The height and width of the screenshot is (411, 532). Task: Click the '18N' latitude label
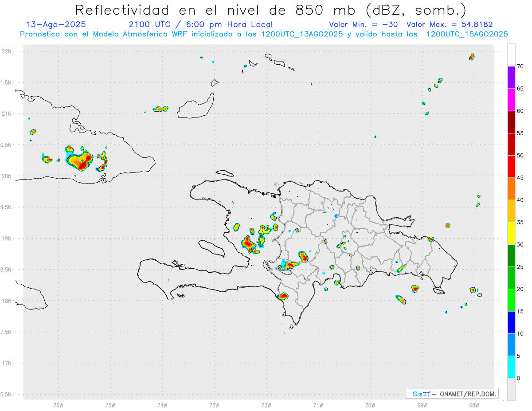pos(7,301)
